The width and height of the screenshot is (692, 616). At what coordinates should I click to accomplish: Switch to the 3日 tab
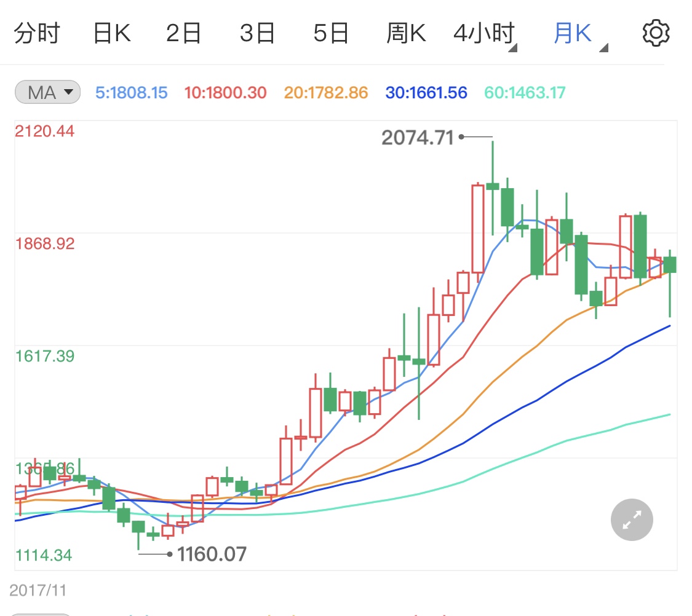(257, 33)
